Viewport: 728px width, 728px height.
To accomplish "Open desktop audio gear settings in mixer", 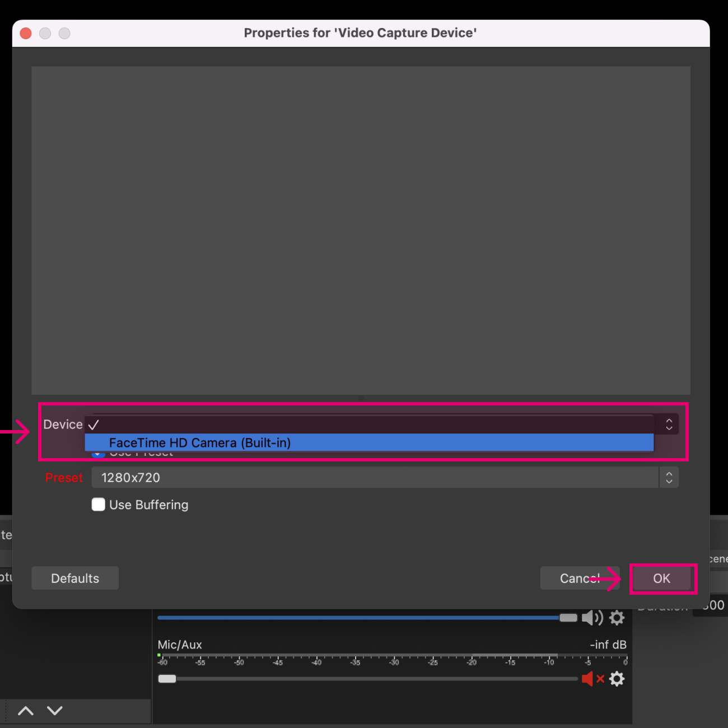I will (617, 618).
